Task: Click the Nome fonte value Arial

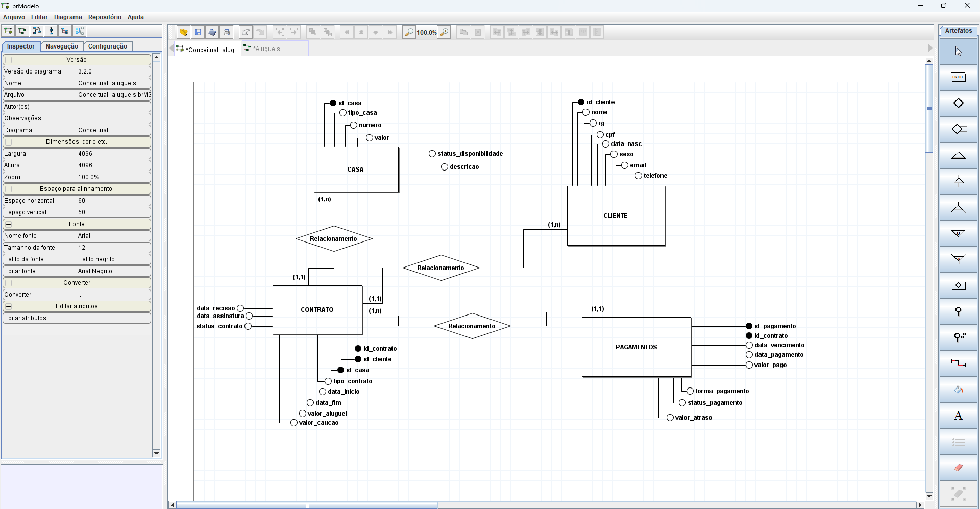Action: click(114, 236)
